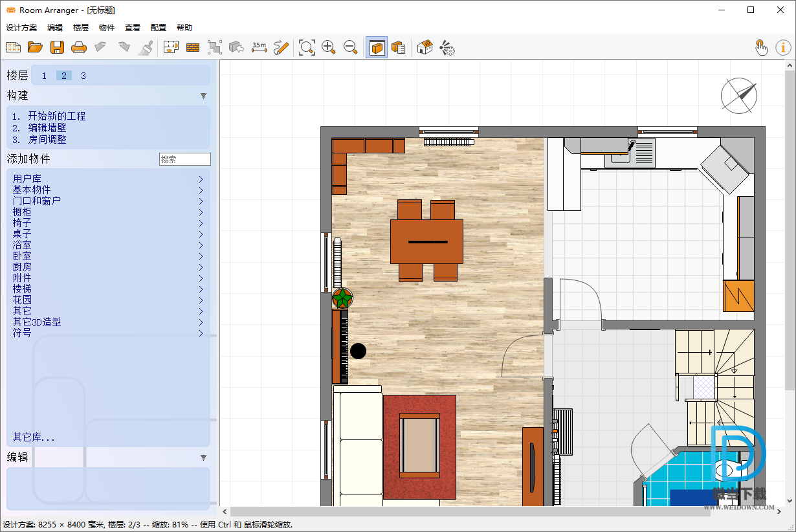This screenshot has height=532, width=796.
Task: Expand the 椅子 category
Action: [108, 223]
